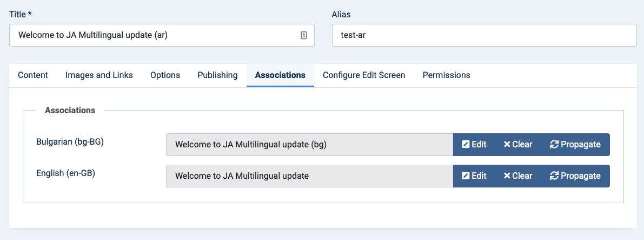Click the English association article field
The image size is (644, 240).
point(310,176)
